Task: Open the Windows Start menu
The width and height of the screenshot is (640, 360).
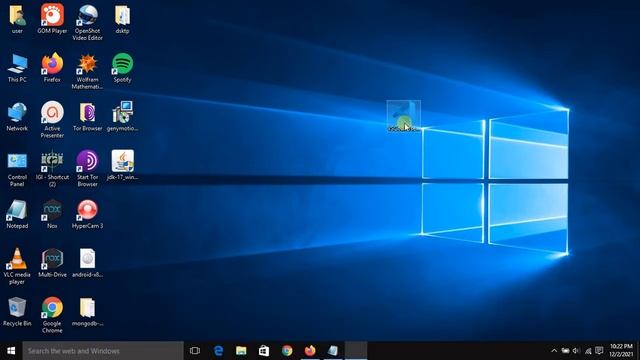Action: pyautogui.click(x=11, y=351)
